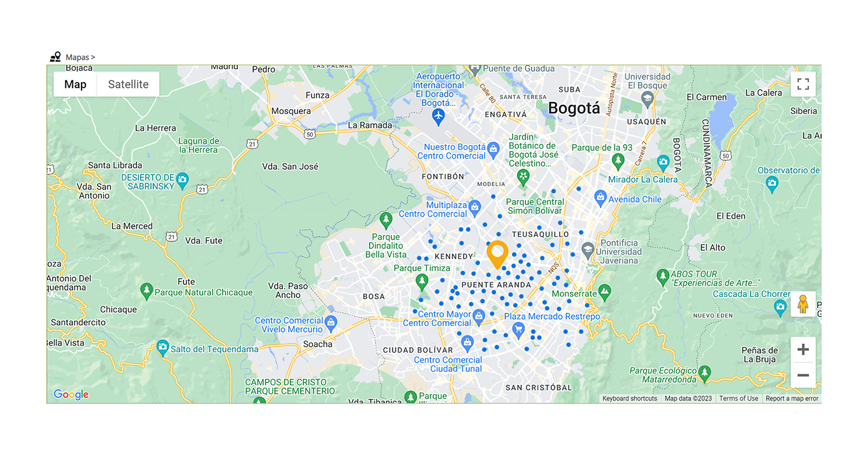868x463 pixels.
Task: Click the BOSA district label
Action: tap(373, 296)
